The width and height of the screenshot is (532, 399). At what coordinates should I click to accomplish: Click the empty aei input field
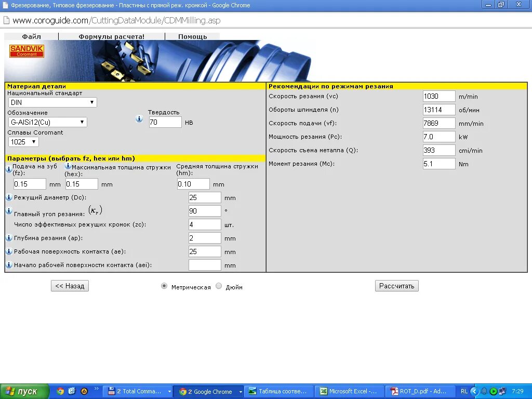click(205, 265)
